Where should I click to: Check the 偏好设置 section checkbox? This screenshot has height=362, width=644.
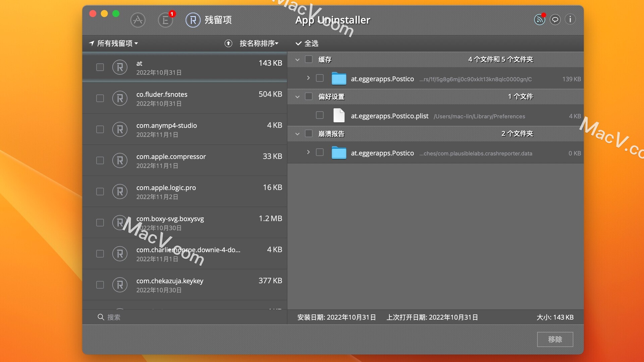click(x=309, y=97)
